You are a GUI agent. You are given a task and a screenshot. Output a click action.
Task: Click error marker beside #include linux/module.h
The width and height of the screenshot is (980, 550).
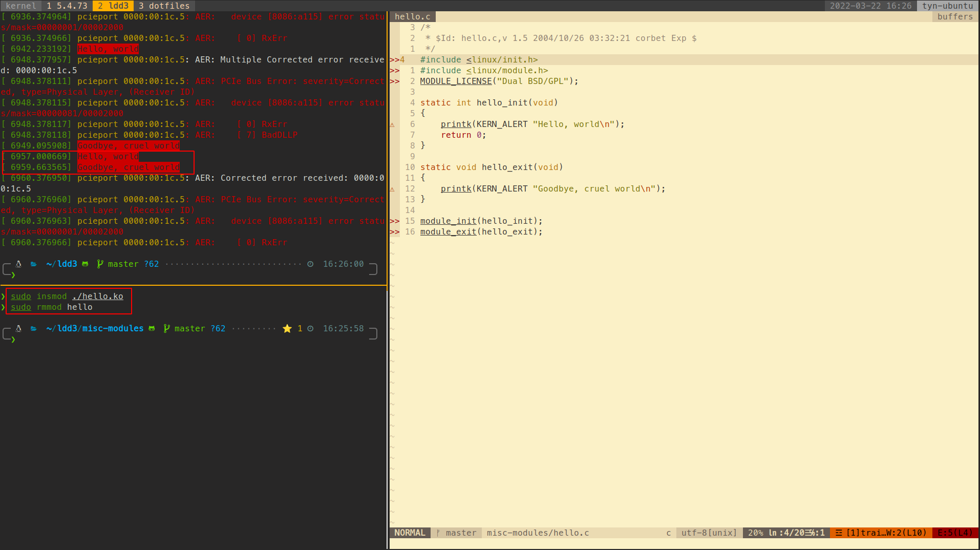[x=394, y=71]
